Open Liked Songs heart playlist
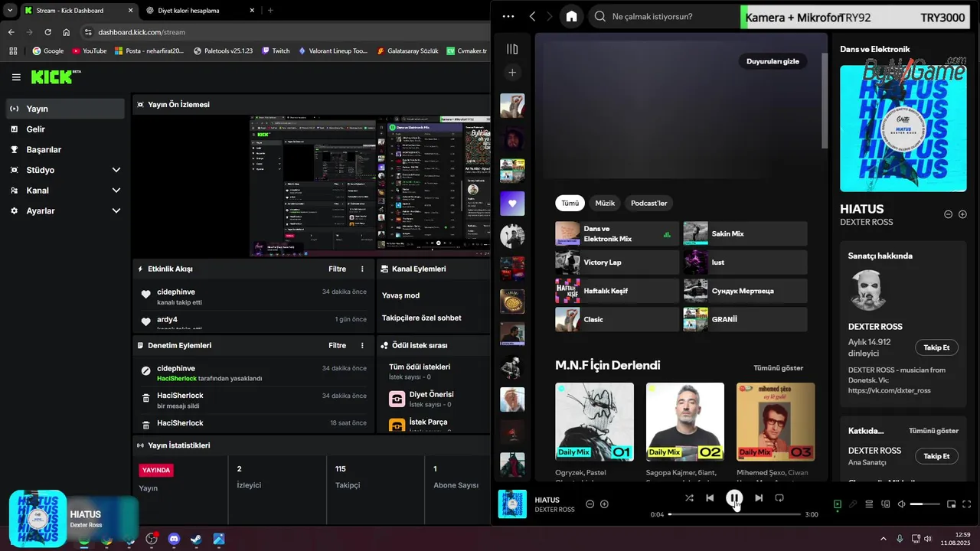Screen dimensions: 980x551 click(x=512, y=203)
